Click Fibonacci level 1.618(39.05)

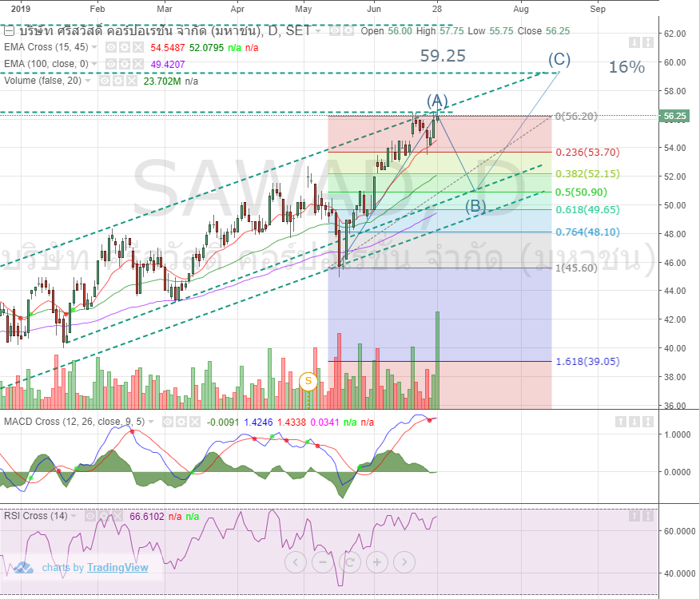click(x=587, y=361)
